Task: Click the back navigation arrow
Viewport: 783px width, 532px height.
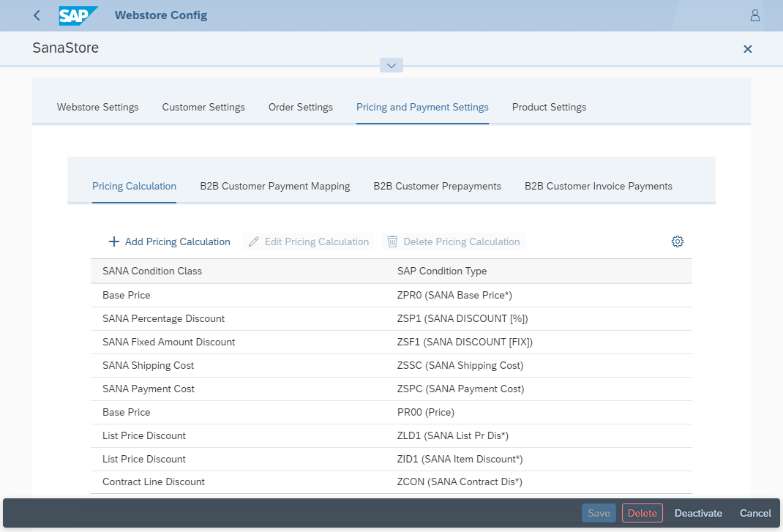Action: [x=37, y=15]
